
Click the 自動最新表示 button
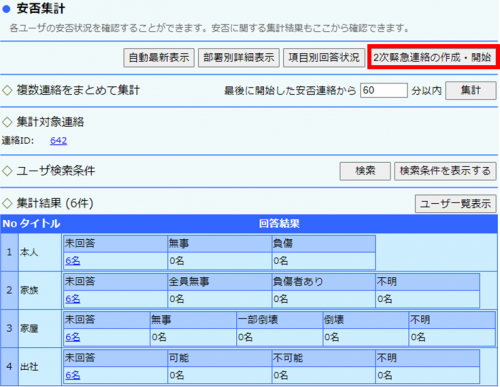point(159,58)
